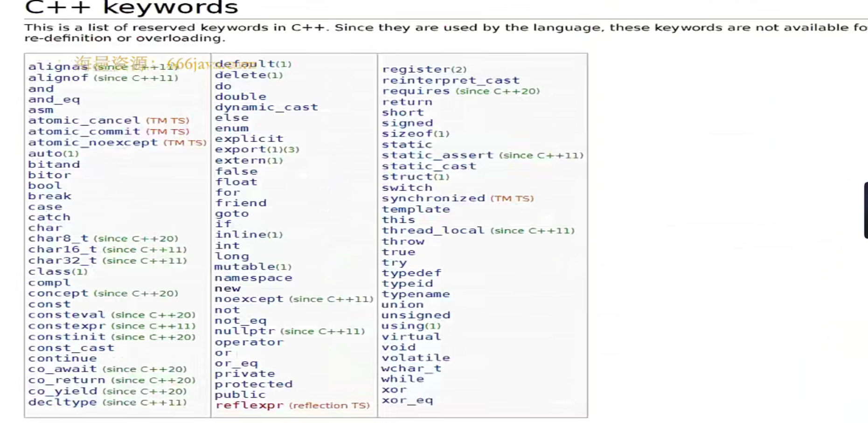This screenshot has height=423, width=868.
Task: Open the protected keyword link
Action: coord(253,384)
